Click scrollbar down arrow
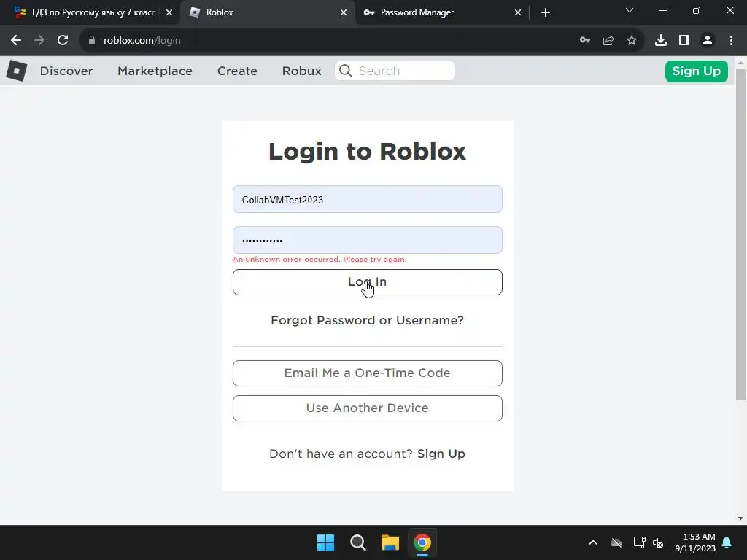Viewport: 747px width, 560px height. coord(741,518)
